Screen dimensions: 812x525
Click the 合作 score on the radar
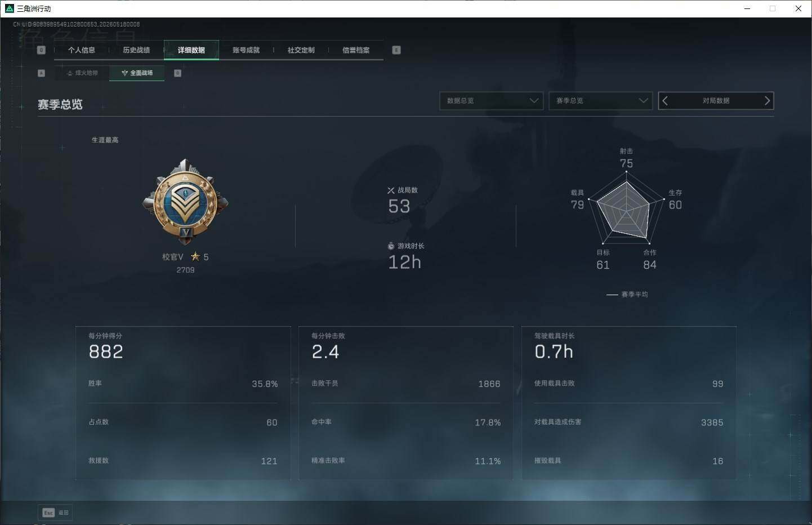[650, 265]
